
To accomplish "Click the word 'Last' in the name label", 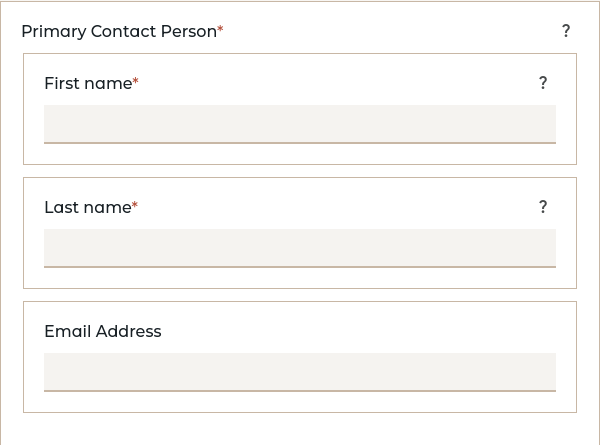I will (x=61, y=207).
